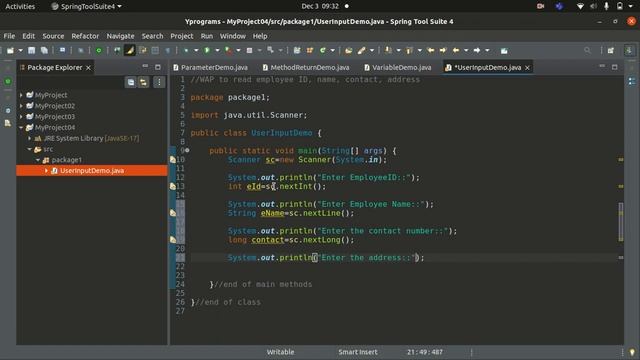Toggle Link with Editor in Package Explorer
640x360 pixels.
click(x=143, y=82)
